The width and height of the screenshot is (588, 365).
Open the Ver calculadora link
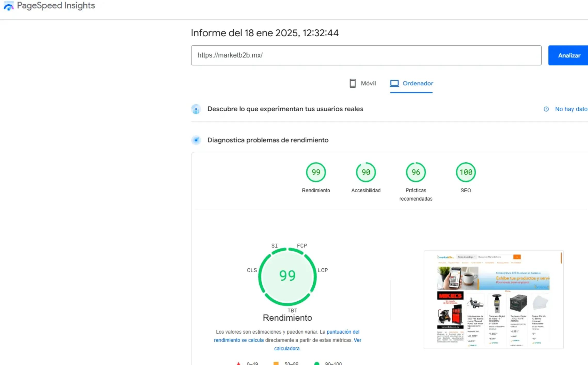click(x=287, y=349)
